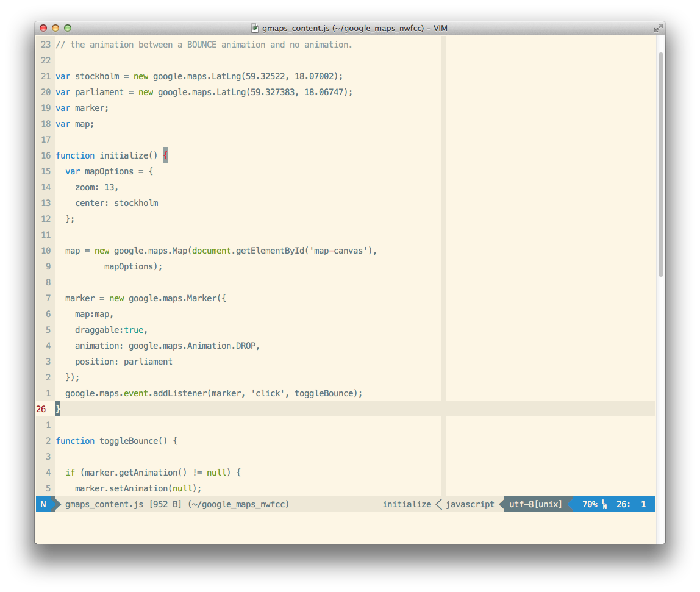This screenshot has width=700, height=592.
Task: Click 'initialize' function name in status line
Action: tap(407, 504)
